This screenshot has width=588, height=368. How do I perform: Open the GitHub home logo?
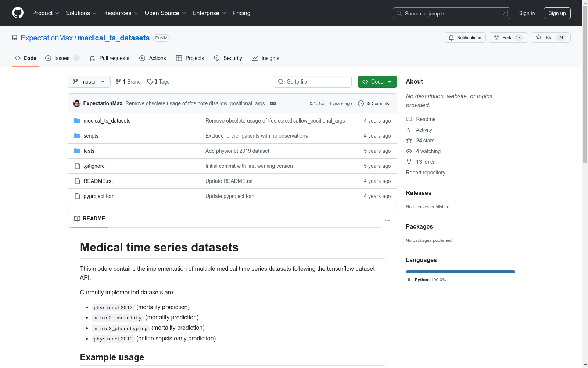18,13
